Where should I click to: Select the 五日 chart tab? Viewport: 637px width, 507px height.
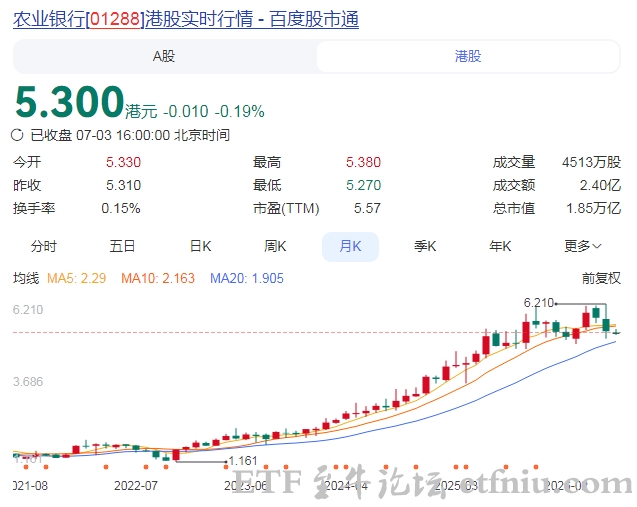click(122, 246)
